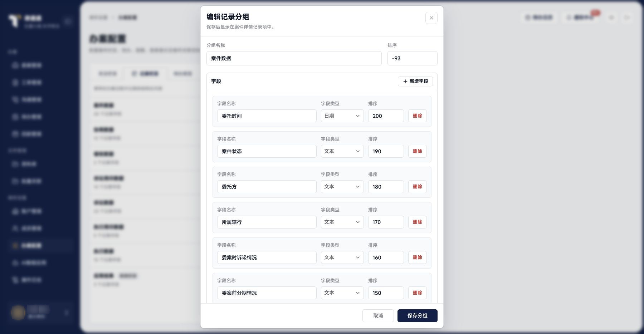Image resolution: width=644 pixels, height=334 pixels.
Task: Click the 委案时诉讼情况 field name input
Action: tap(267, 257)
